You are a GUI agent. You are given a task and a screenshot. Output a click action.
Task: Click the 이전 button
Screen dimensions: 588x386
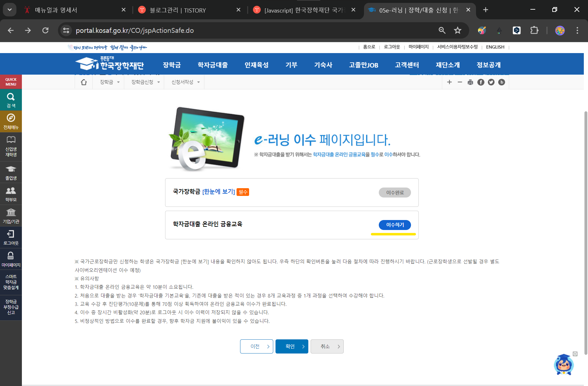pyautogui.click(x=257, y=346)
